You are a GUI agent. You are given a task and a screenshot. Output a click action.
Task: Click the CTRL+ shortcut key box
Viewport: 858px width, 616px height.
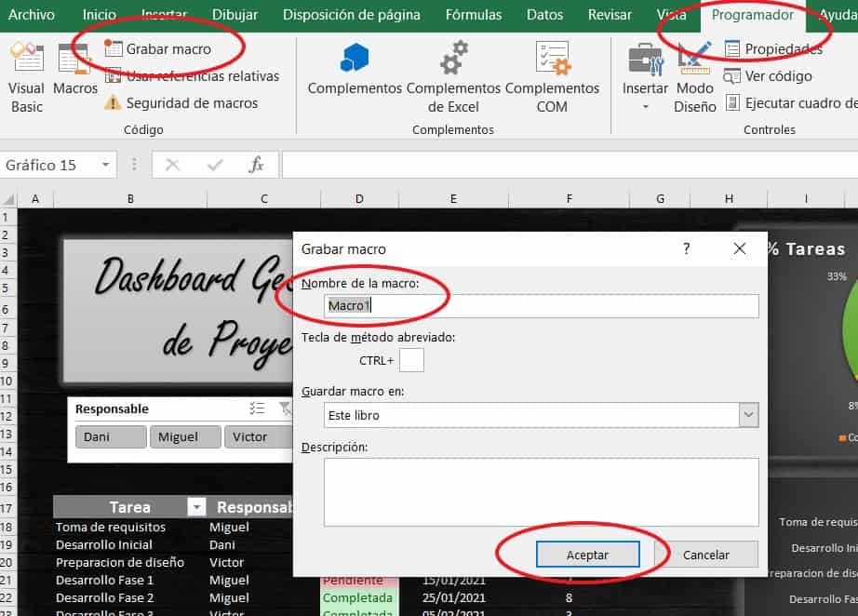411,360
